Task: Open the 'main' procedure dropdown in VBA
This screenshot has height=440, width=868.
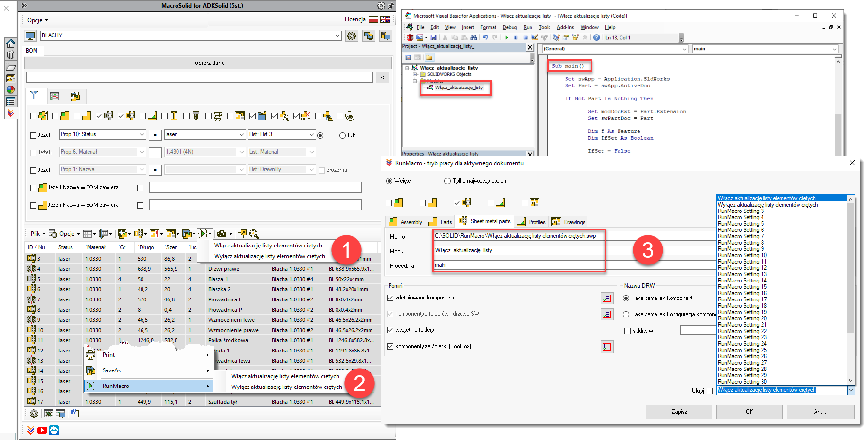Action: (834, 49)
